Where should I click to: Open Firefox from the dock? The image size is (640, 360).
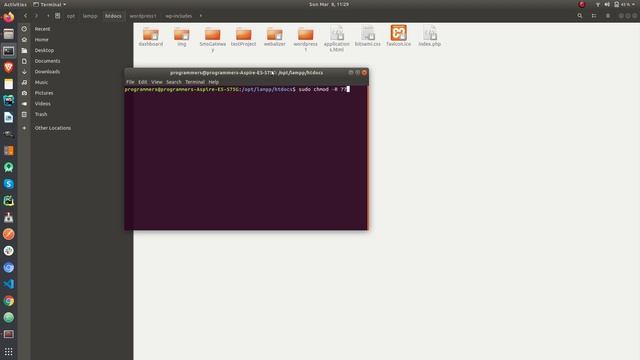pos(9,17)
